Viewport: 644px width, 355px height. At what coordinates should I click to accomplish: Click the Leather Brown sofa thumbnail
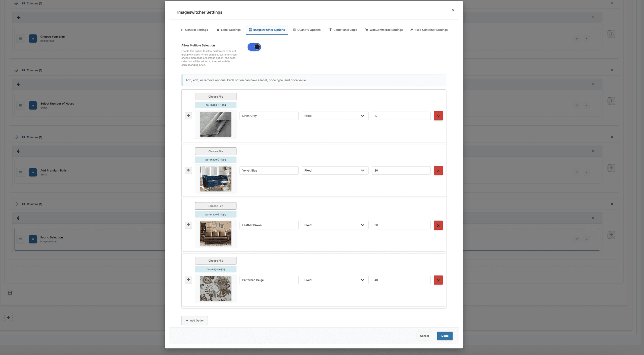coord(216,233)
